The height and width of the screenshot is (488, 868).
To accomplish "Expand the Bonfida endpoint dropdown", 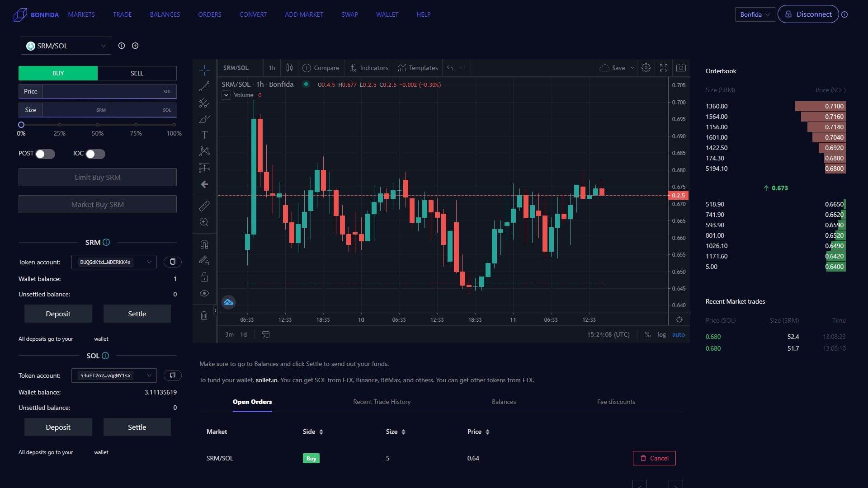I will (x=755, y=14).
